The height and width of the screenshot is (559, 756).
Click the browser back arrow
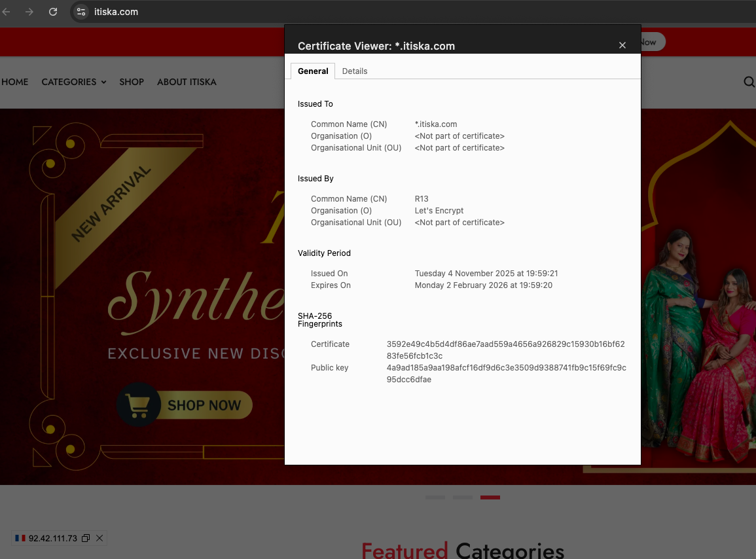(x=6, y=12)
